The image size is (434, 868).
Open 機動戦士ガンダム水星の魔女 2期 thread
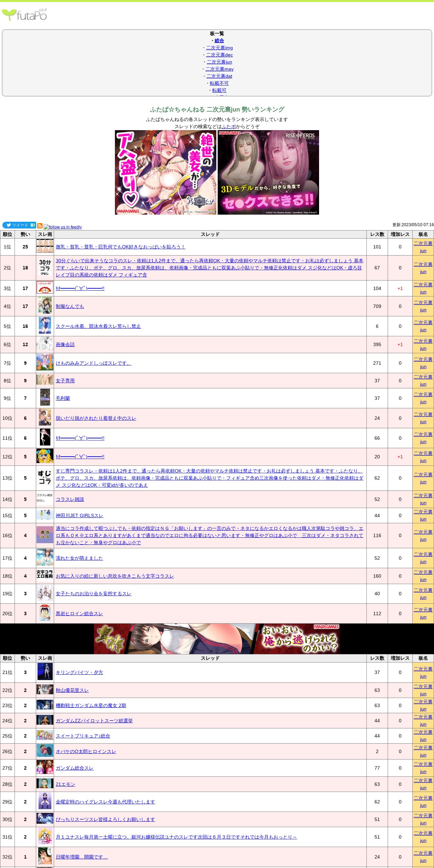[91, 705]
